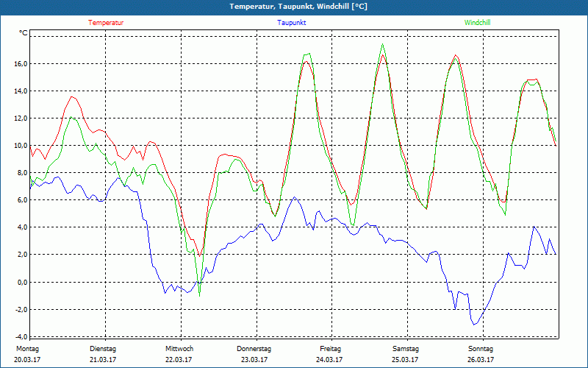Click the 4,0 y-axis value

tap(23, 227)
